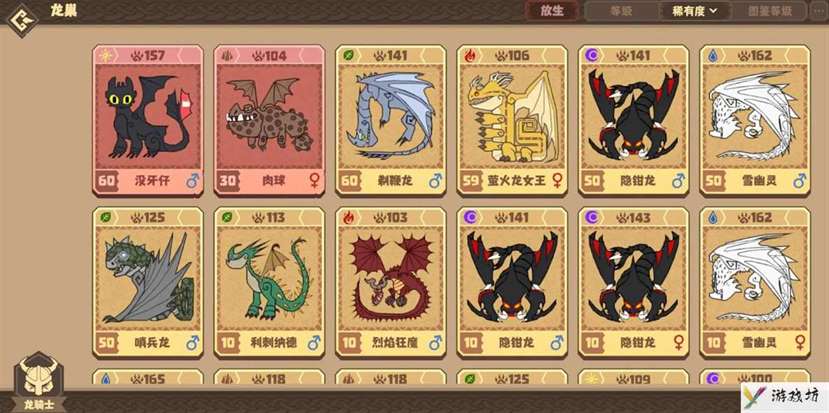Screen dimensions: 829x413
Task: Select the 哨兵龙 dragon card
Action: pyautogui.click(x=148, y=282)
